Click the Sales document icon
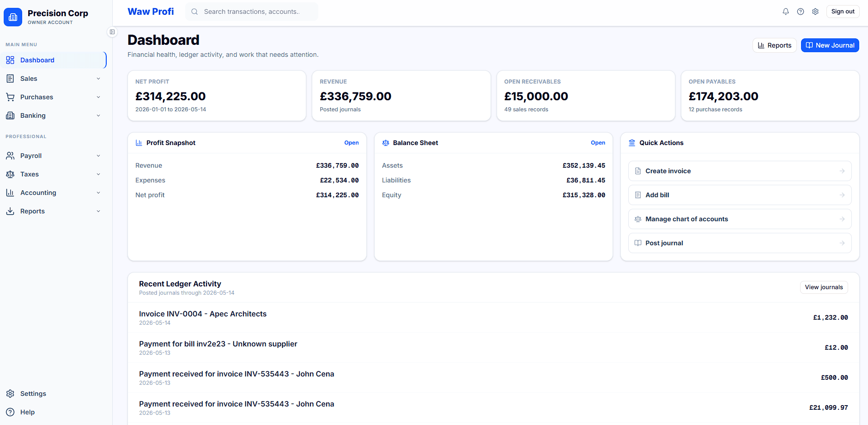This screenshot has width=868, height=425. pos(10,79)
